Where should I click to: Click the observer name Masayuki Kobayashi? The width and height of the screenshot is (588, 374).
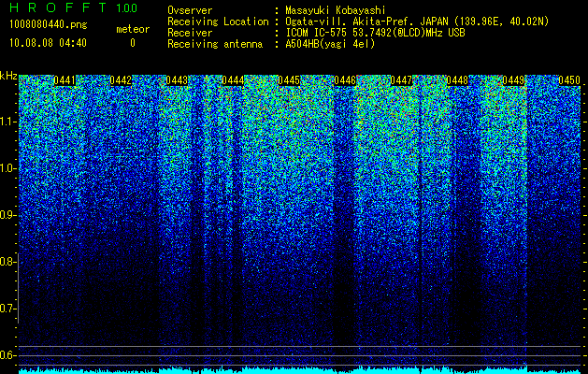pyautogui.click(x=336, y=10)
